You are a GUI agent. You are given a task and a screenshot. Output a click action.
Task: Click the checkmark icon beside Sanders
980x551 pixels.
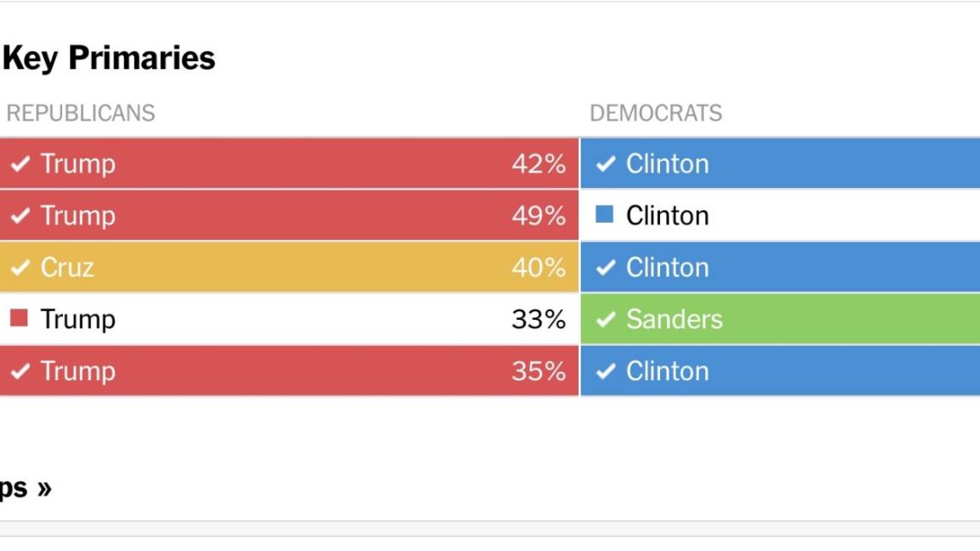pyautogui.click(x=606, y=319)
